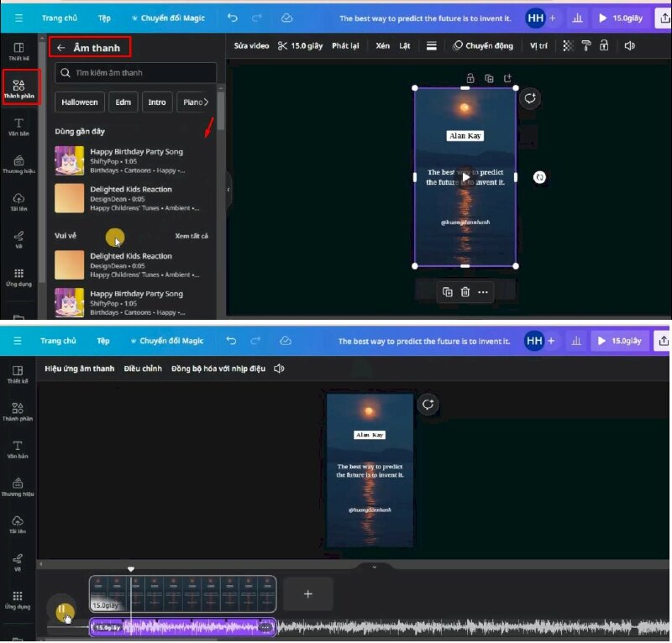Screen dimensions: 672x643
Task: Click the line weight icon beside Lật
Action: click(431, 45)
